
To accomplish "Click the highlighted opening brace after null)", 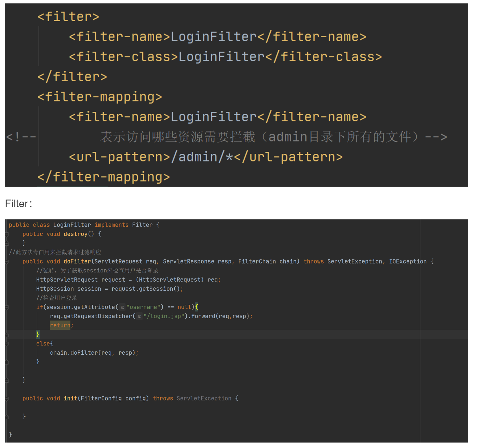I will [x=197, y=307].
